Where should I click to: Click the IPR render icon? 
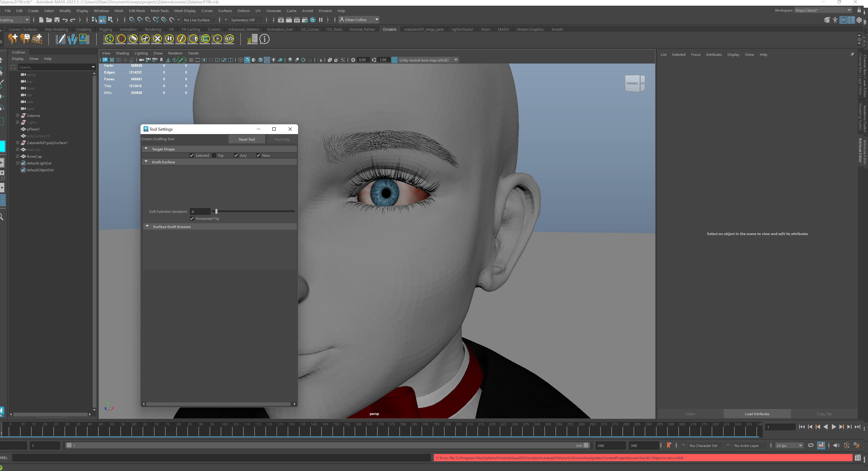pyautogui.click(x=297, y=20)
